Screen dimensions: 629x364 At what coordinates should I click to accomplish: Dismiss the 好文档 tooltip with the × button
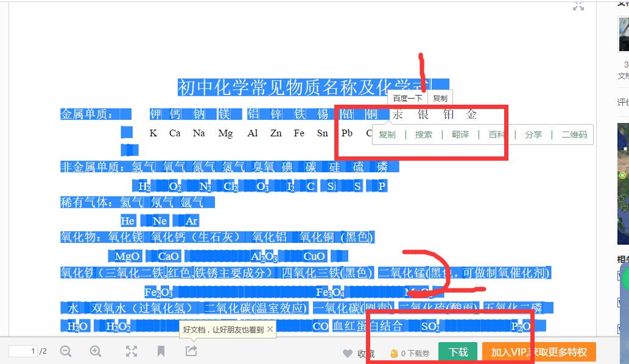(270, 327)
